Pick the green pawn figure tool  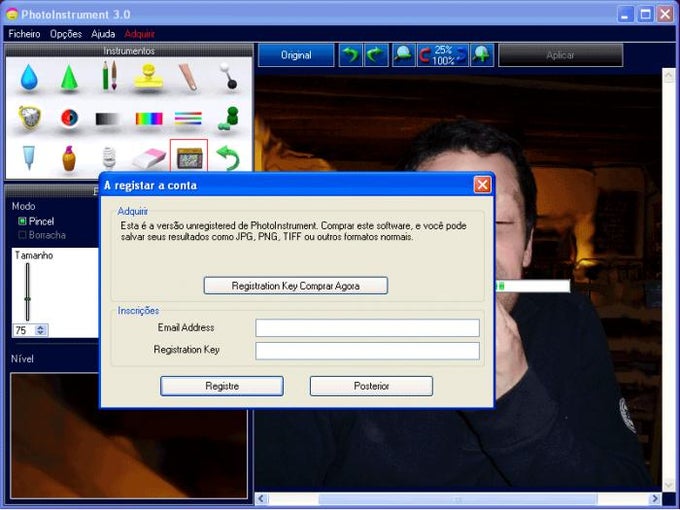[229, 118]
